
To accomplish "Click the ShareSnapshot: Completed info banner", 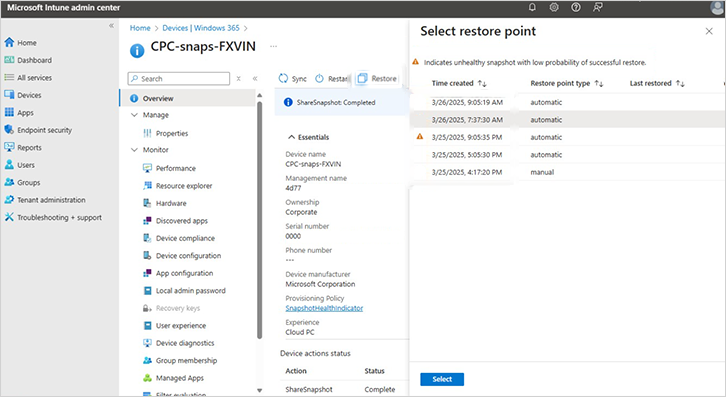I will pos(342,102).
